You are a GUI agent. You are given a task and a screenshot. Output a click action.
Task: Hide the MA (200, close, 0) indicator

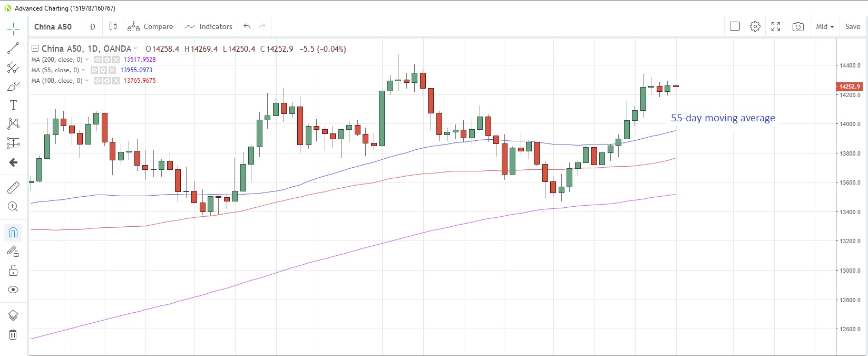(x=98, y=60)
